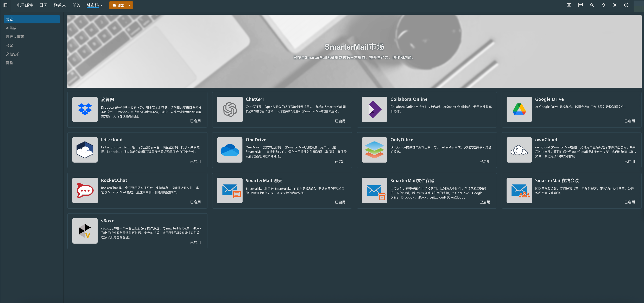
Task: Switch to the 日历 menu
Action: click(43, 5)
